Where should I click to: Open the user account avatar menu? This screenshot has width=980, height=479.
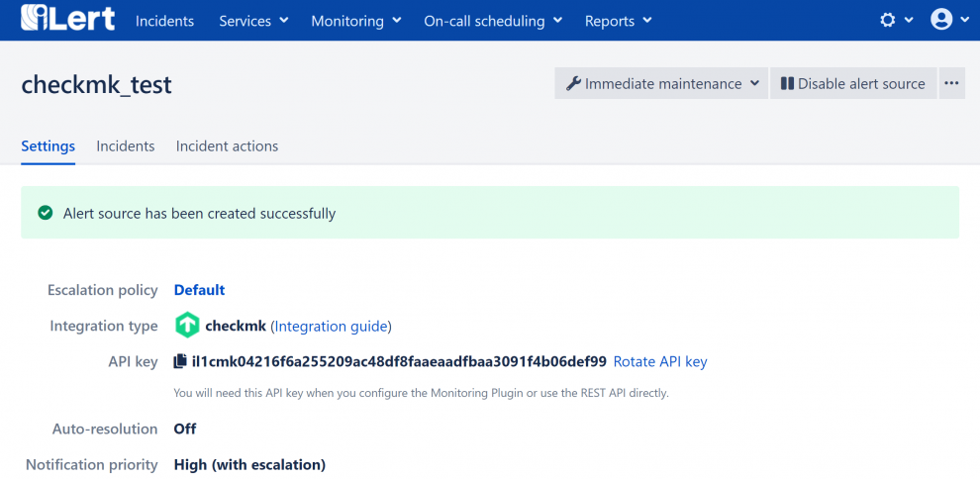949,20
